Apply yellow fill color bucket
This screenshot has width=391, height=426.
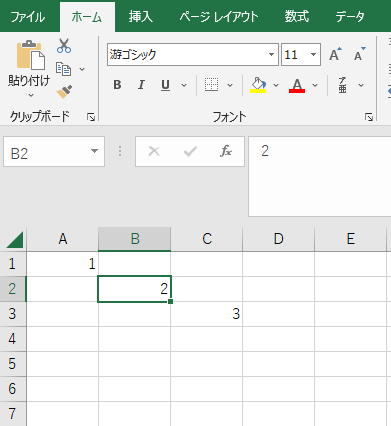[x=258, y=85]
